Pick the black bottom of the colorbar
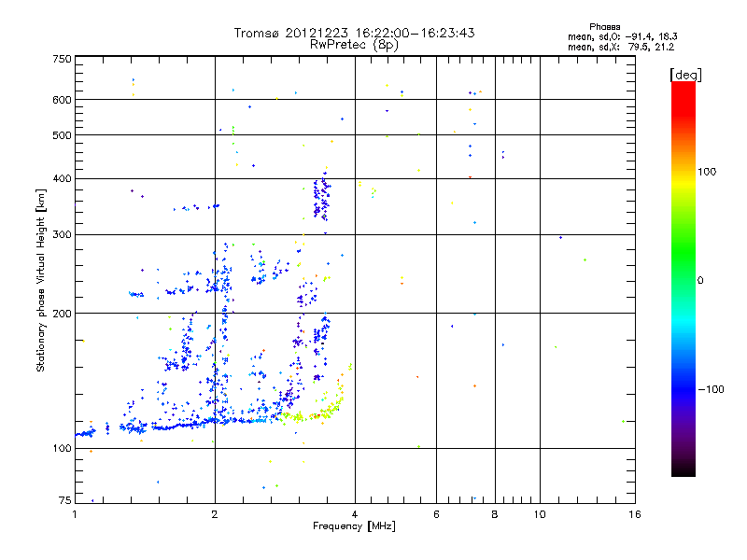The width and height of the screenshot is (747, 560). tap(684, 469)
